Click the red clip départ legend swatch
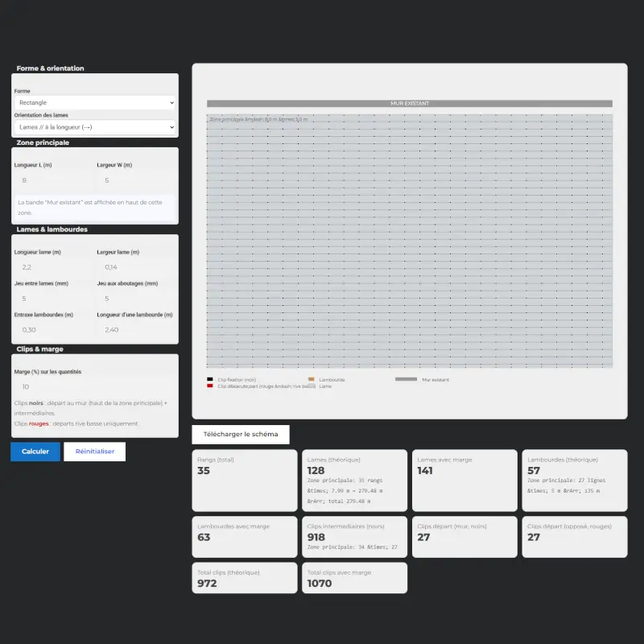Viewport: 644px width, 644px height. 210,386
